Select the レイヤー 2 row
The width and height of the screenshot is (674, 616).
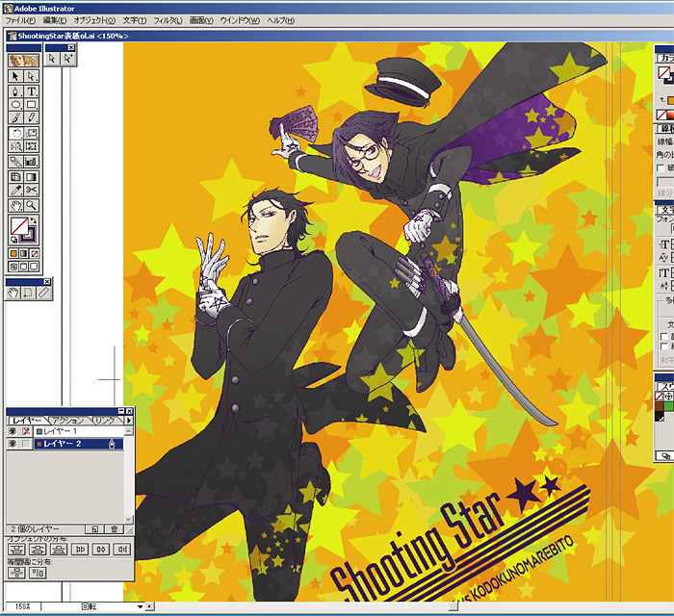coord(79,444)
